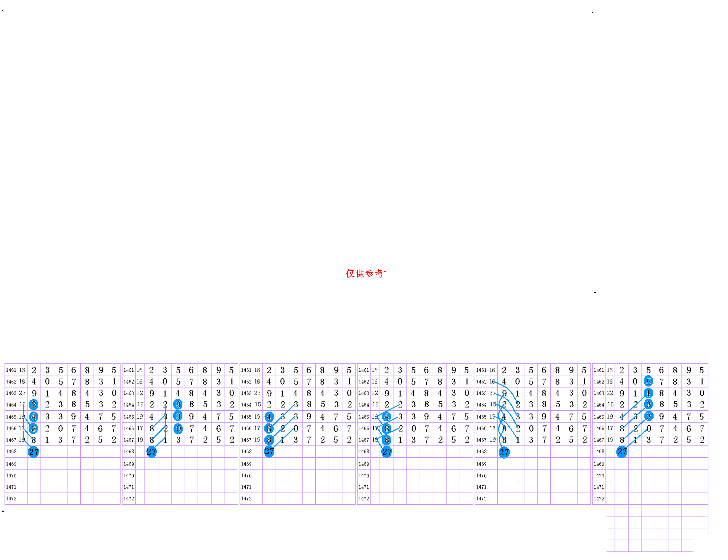Select circled 8 in row 1466, leftmost table
Viewport: 728px width, 560px height.
34,428
